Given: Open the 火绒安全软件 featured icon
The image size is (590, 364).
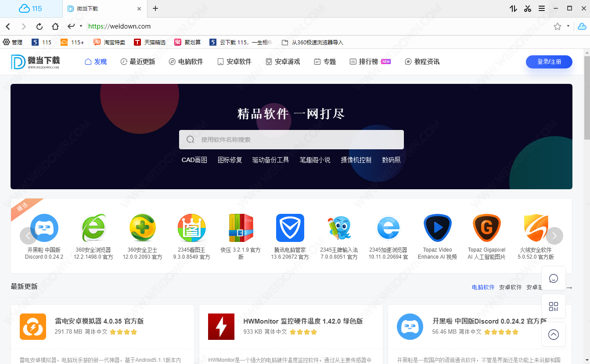Looking at the screenshot, I should click(536, 228).
